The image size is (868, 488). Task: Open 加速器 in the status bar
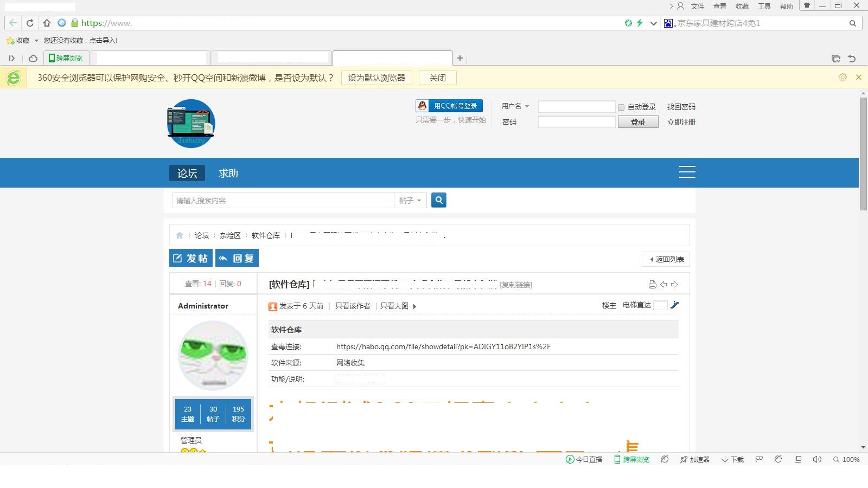[695, 459]
